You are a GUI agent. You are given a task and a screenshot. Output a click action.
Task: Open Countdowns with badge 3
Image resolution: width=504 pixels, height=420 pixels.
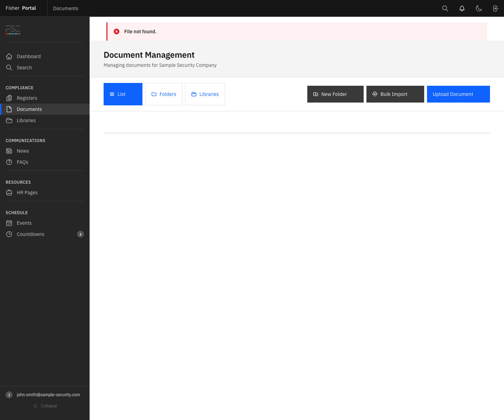(x=30, y=234)
